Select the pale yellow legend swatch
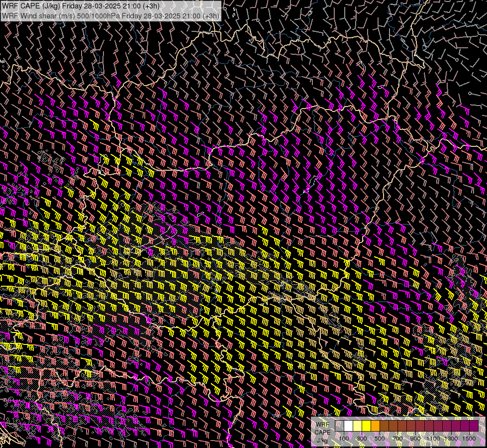 (358, 426)
